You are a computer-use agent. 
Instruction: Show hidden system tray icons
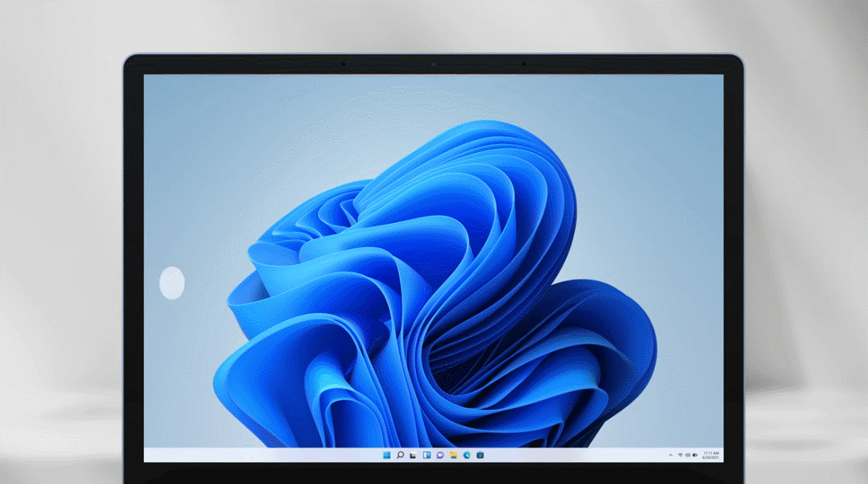pyautogui.click(x=671, y=455)
